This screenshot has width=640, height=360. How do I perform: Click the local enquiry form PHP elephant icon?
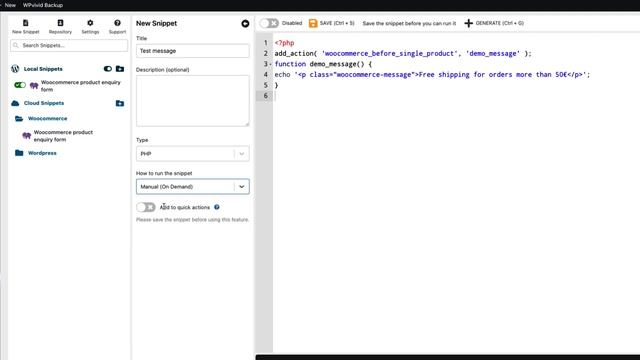(34, 85)
